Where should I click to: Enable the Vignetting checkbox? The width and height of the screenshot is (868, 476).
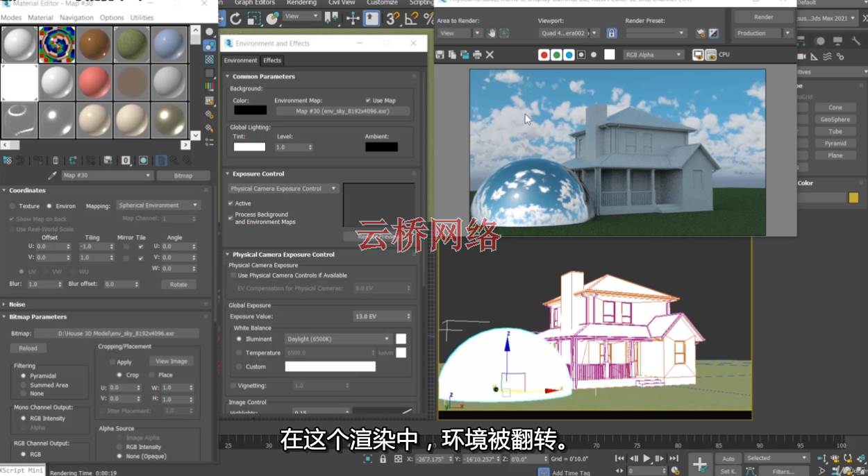[233, 385]
